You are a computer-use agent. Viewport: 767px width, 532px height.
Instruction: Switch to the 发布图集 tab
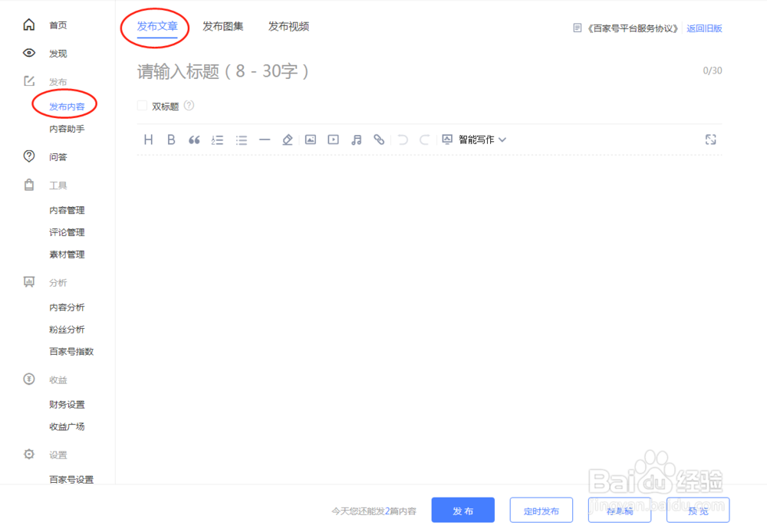222,25
